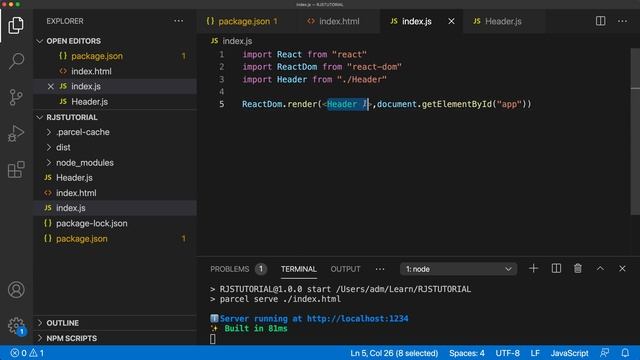Viewport: 640px width, 360px height.
Task: Open the Explorer view in activity bar
Action: [x=16, y=26]
